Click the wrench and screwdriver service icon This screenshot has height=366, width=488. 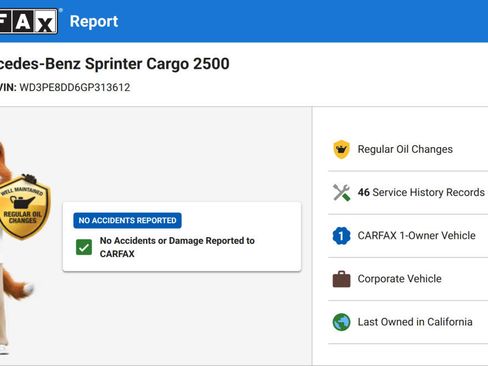[x=341, y=192]
